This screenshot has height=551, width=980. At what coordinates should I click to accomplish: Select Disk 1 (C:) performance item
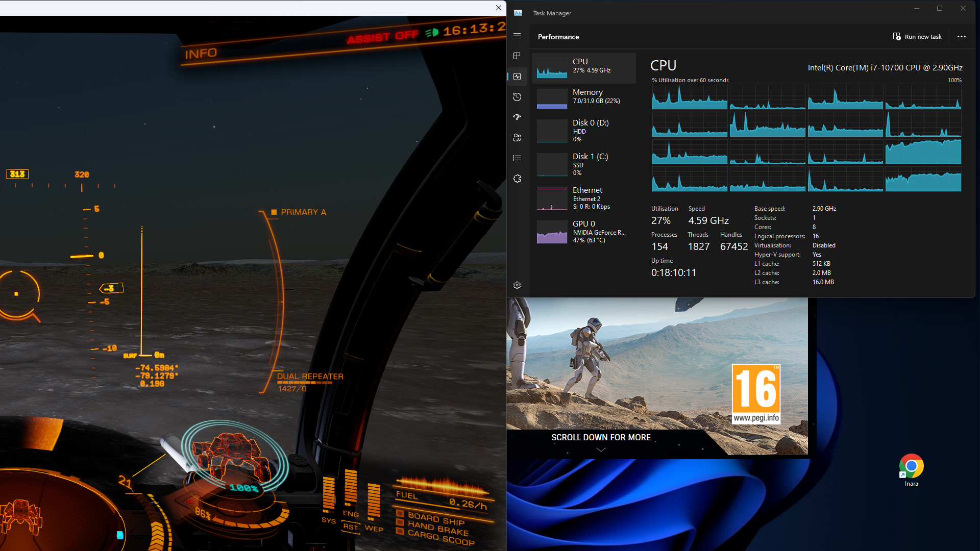pos(584,165)
